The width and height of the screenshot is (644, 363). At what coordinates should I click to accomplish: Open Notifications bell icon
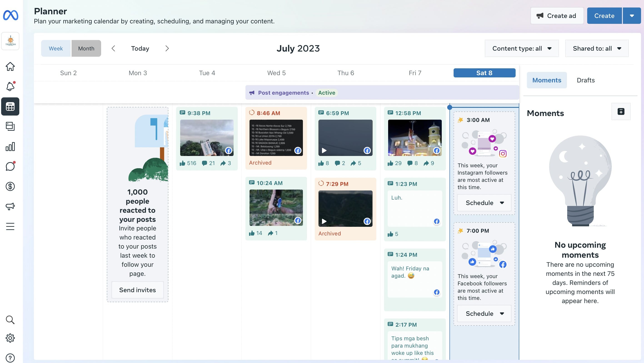click(x=10, y=86)
